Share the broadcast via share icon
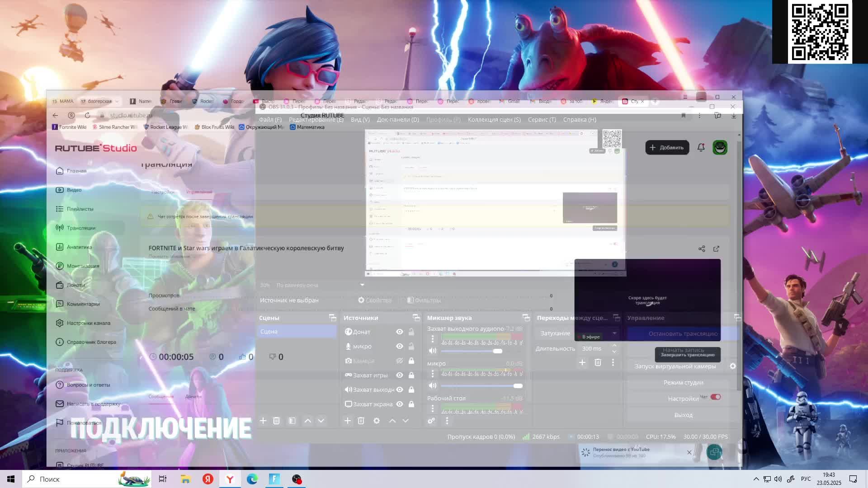 pyautogui.click(x=702, y=249)
